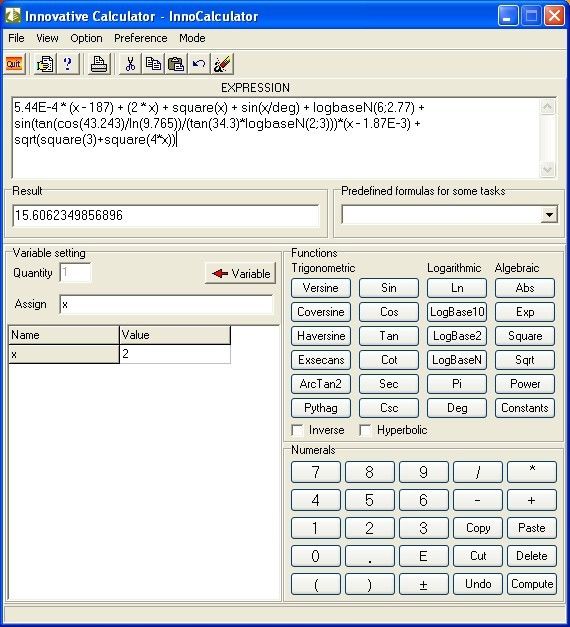Click the clear brush toolbar icon
Viewport: 570px width, 627px height.
point(222,64)
